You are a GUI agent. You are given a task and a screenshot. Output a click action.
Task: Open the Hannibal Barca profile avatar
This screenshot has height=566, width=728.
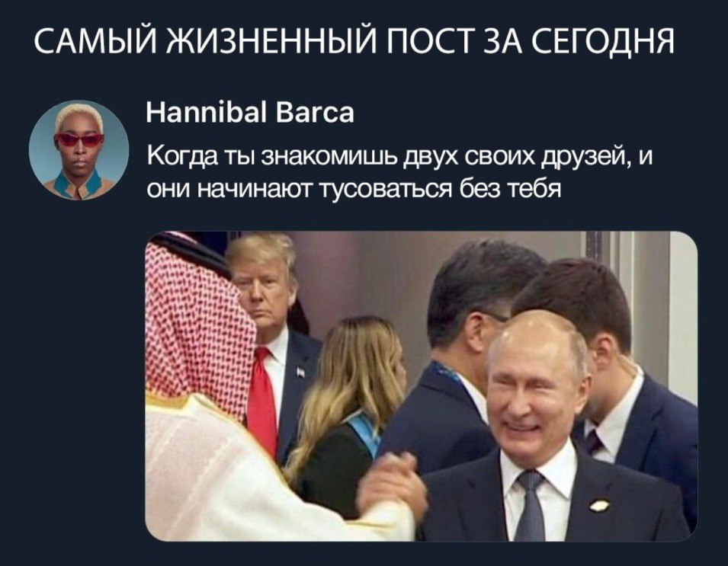coord(79,150)
